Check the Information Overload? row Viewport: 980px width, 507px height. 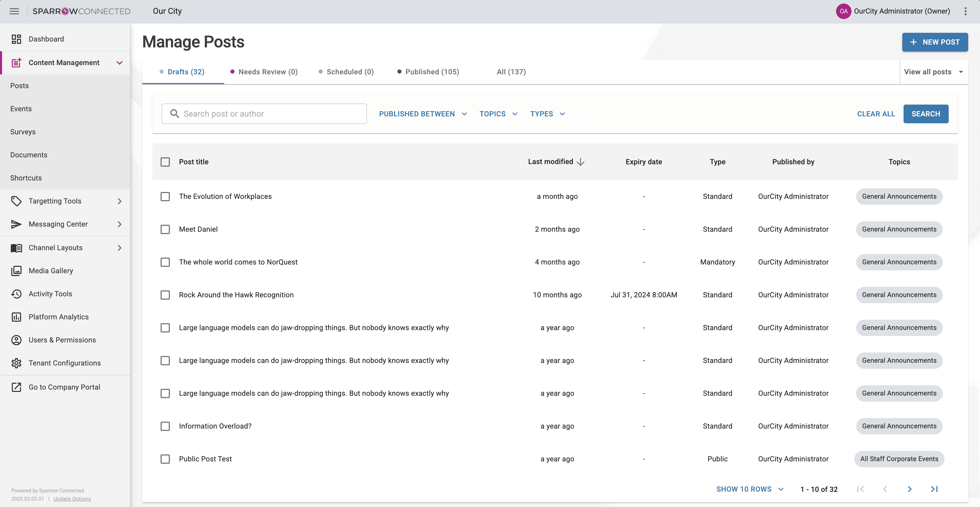(165, 427)
